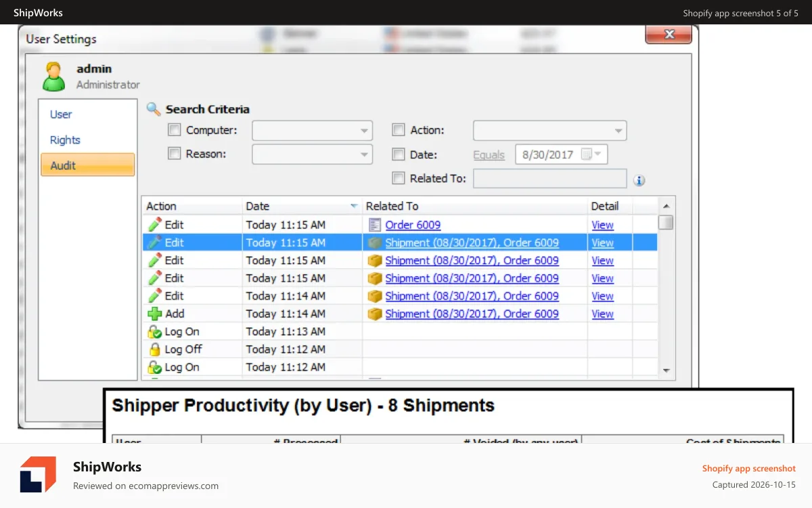Screen dimensions: 812x508
Task: Click the Equals date operator link
Action: pyautogui.click(x=489, y=155)
